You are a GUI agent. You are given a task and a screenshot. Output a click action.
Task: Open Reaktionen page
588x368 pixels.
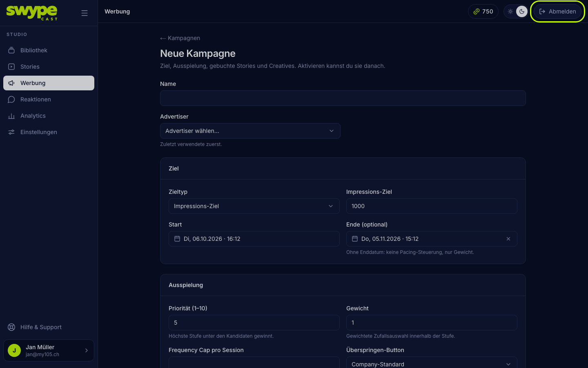pos(49,99)
